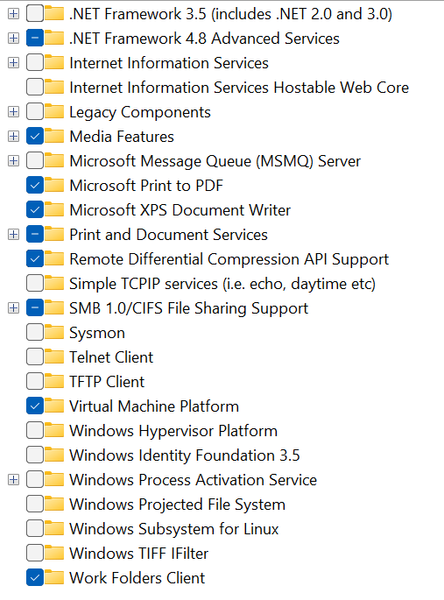This screenshot has width=444, height=600.
Task: Click the Internet Information Services folder icon
Action: (54, 63)
